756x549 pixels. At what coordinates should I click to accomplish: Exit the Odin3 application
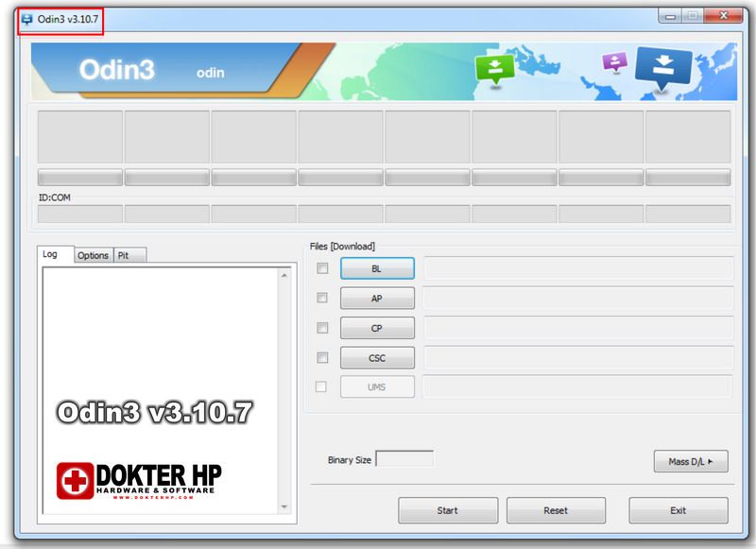coord(679,510)
